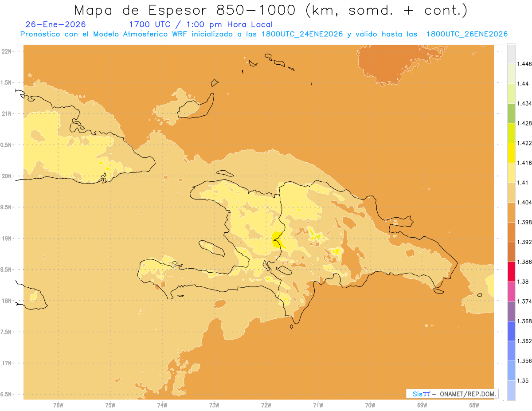This screenshot has width=532, height=411.
Task: Click the legend value '1.38'
Action: click(522, 282)
